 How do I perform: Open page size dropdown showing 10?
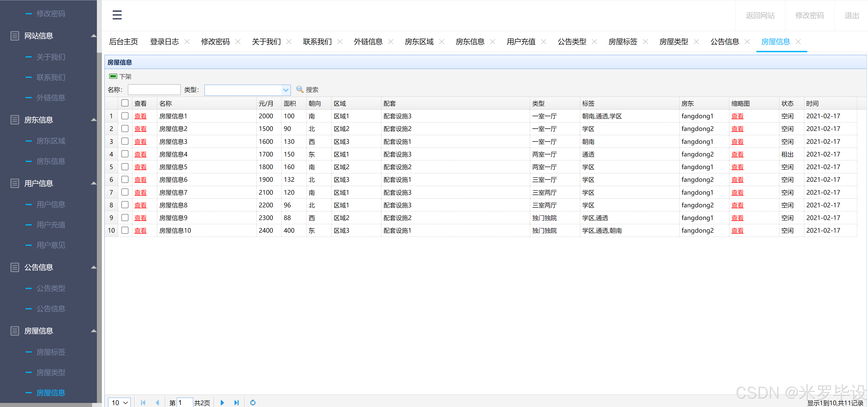[120, 402]
